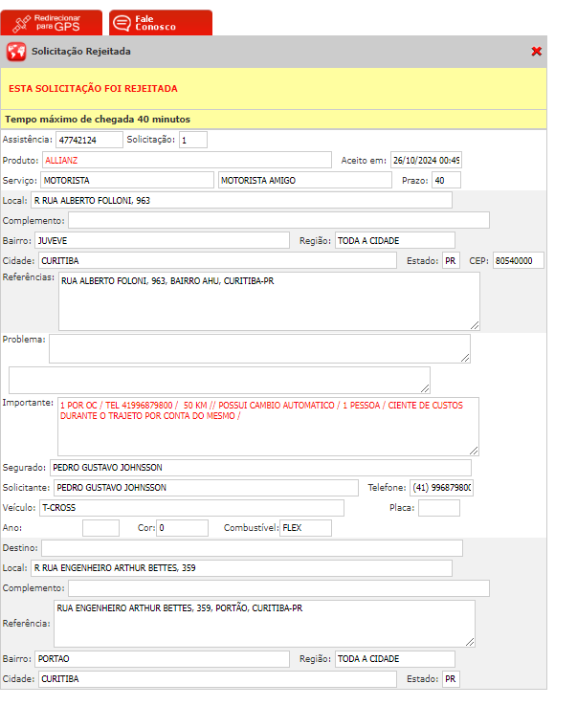Click the red globe dialog icon
Image resolution: width=577 pixels, height=728 pixels.
coord(16,52)
